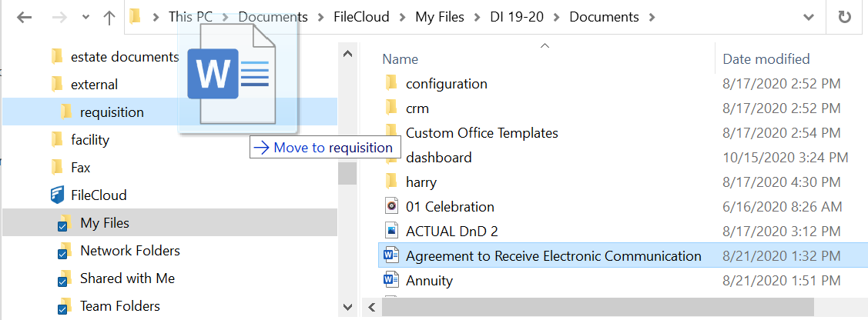Click the FileCloud icon in navigation pane
The height and width of the screenshot is (320, 868).
(57, 195)
